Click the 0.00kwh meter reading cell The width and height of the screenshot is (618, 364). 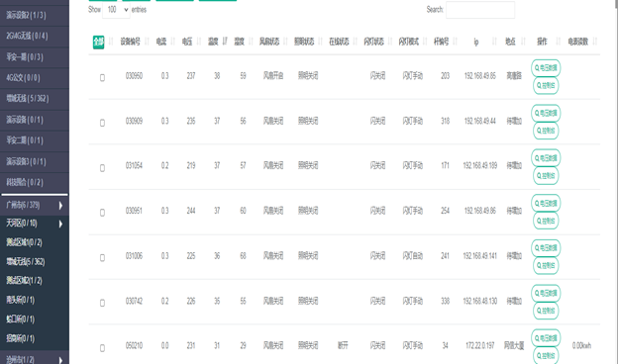click(x=581, y=346)
